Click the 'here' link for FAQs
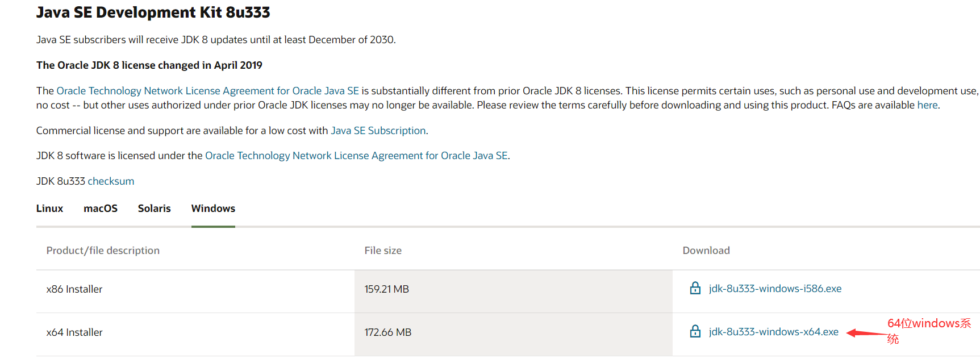Screen dimensions: 980x358 click(x=927, y=105)
